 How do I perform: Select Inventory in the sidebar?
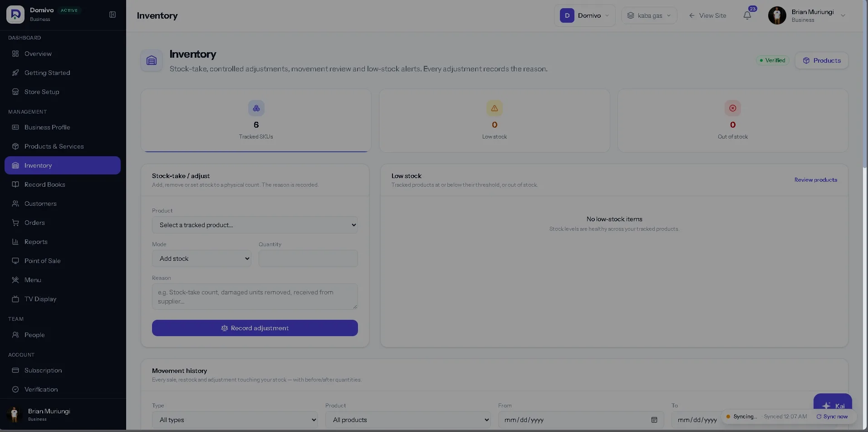(x=63, y=165)
